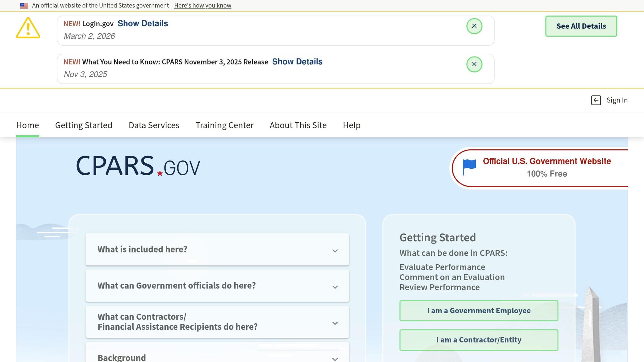Open the Getting Started menu tab
The height and width of the screenshot is (362, 644).
click(84, 125)
